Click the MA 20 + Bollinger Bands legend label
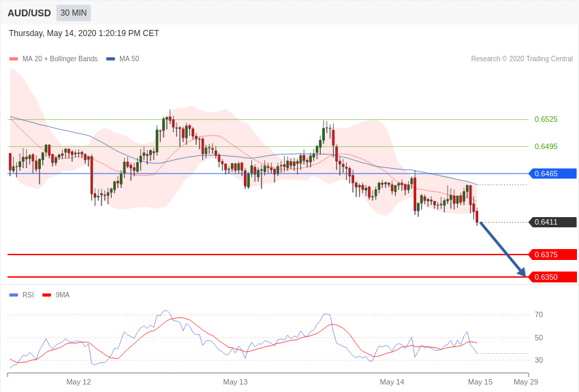 60,59
